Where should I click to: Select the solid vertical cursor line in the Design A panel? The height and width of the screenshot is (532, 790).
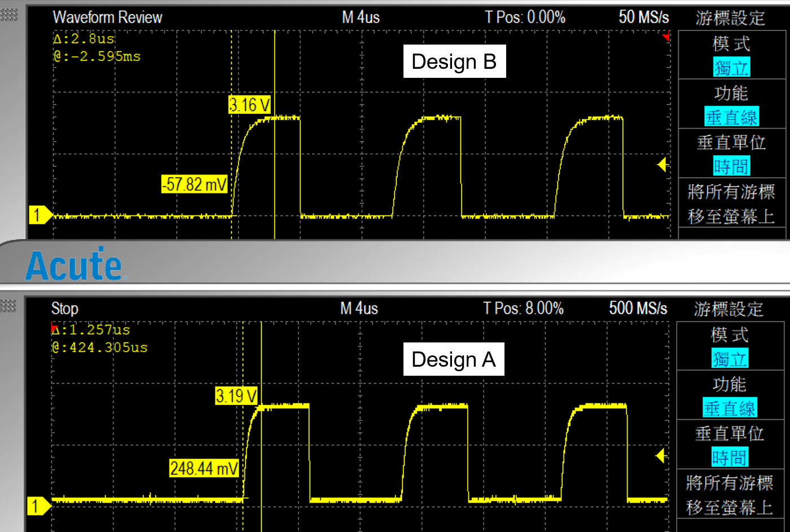coord(261,427)
